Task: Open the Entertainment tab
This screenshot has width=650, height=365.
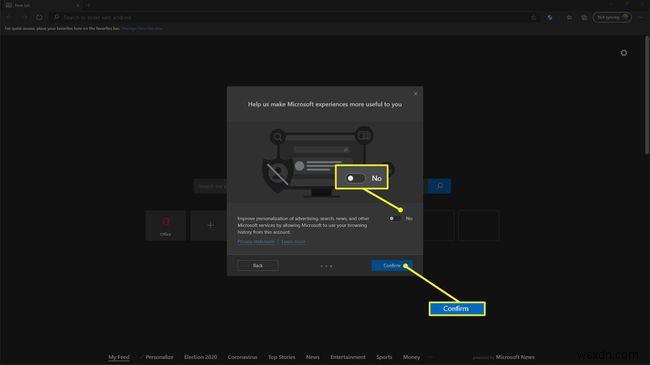Action: pyautogui.click(x=348, y=357)
